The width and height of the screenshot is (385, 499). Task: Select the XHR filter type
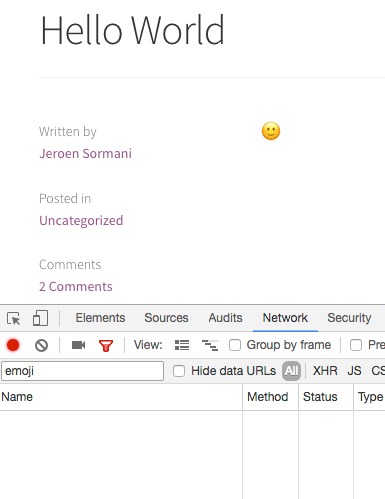coord(325,371)
